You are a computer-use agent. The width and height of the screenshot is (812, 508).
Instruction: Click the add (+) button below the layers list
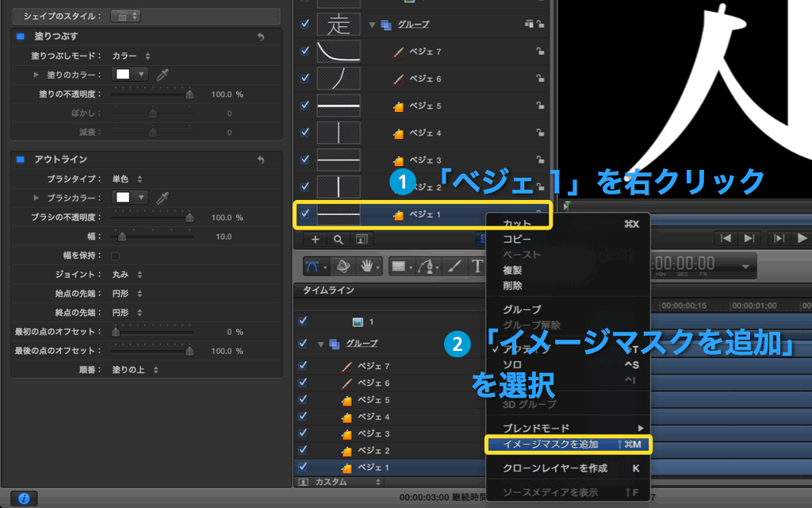pyautogui.click(x=315, y=239)
